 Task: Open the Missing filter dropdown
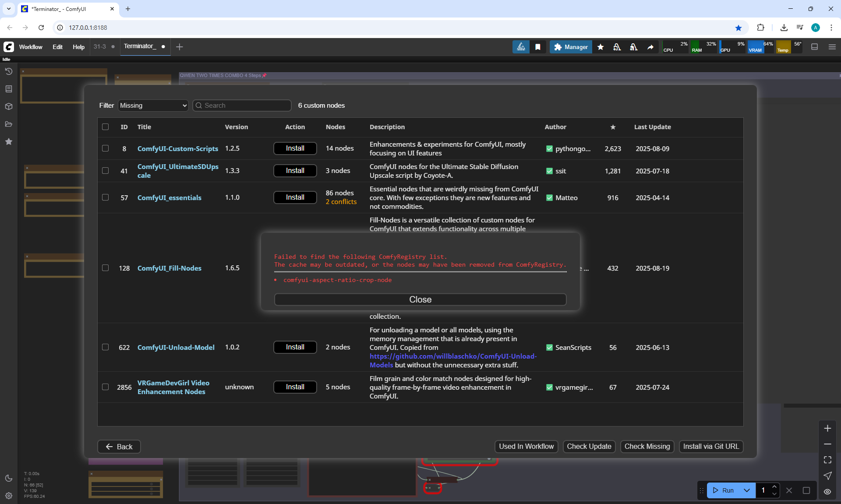tap(153, 106)
